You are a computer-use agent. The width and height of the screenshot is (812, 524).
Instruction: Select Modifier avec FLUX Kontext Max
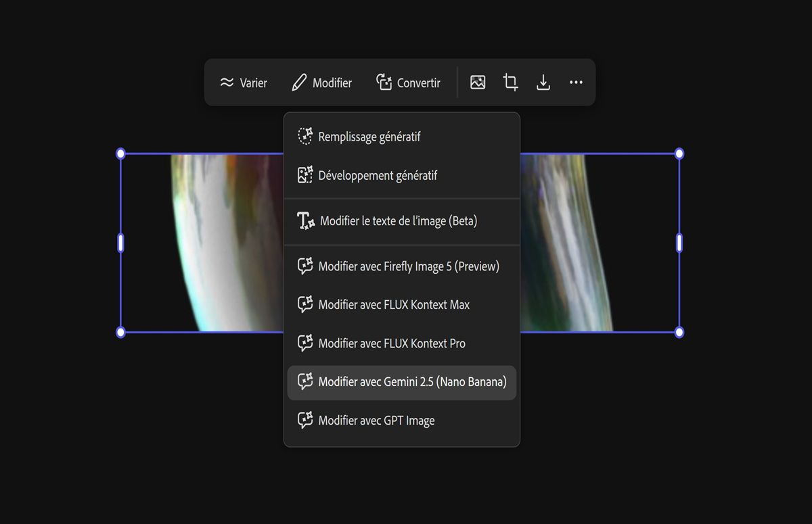pos(402,305)
